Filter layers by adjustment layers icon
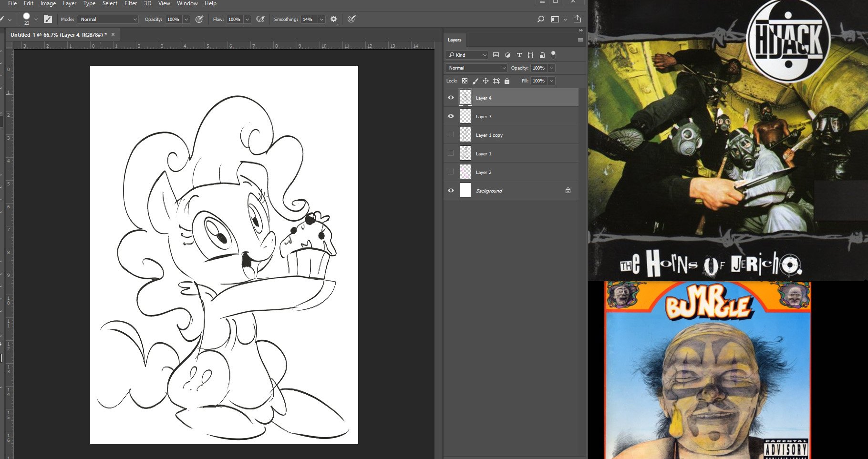The image size is (868, 459). point(507,55)
